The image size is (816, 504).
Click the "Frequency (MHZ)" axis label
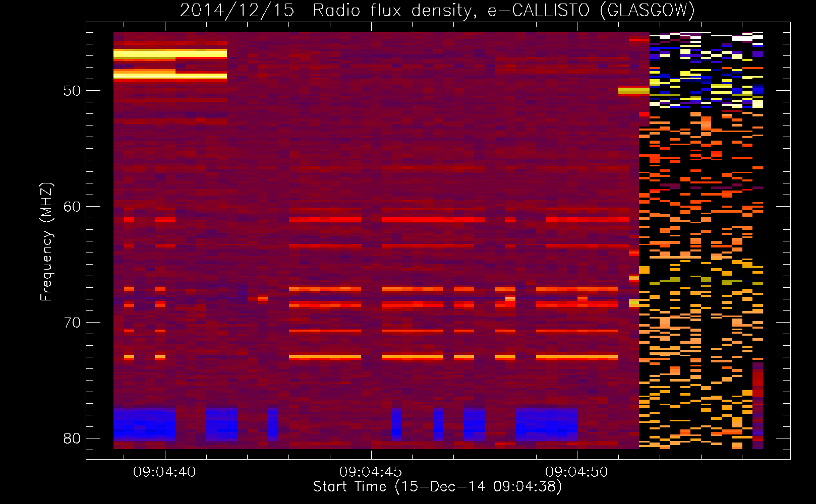(46, 242)
